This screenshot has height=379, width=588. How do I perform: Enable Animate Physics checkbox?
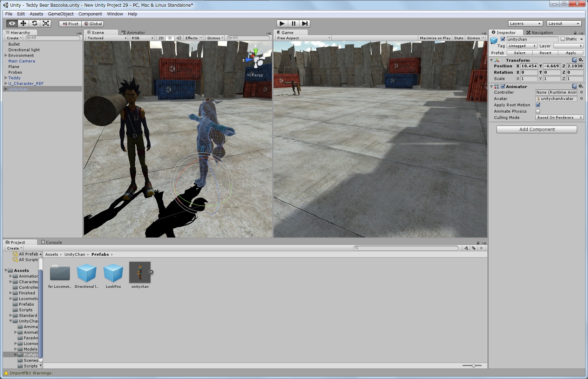point(538,111)
